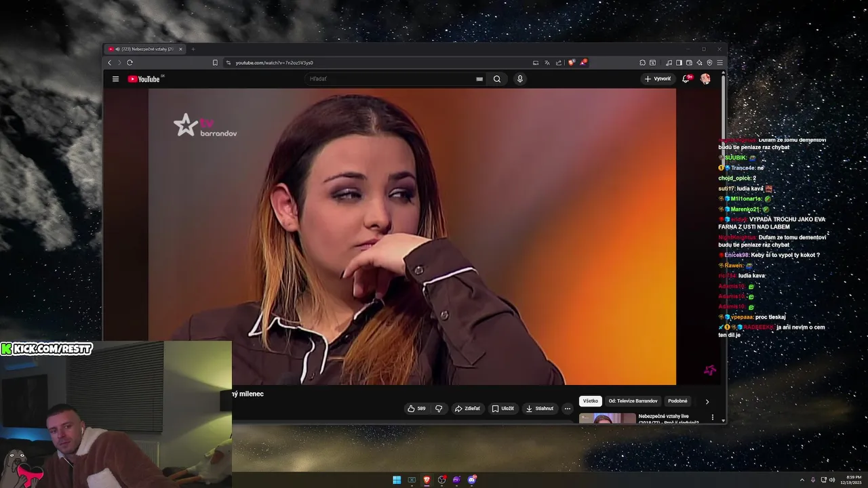Open a new browser tab with plus

coord(193,49)
